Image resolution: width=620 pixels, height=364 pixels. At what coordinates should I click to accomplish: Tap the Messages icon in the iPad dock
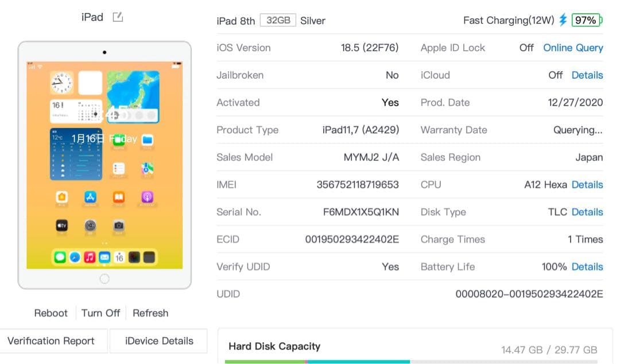click(x=60, y=257)
